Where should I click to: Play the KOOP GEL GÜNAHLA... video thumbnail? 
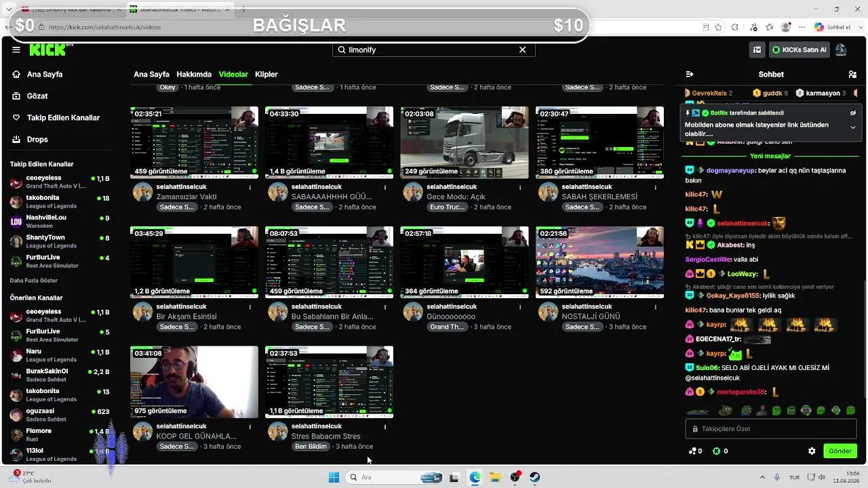(x=194, y=382)
